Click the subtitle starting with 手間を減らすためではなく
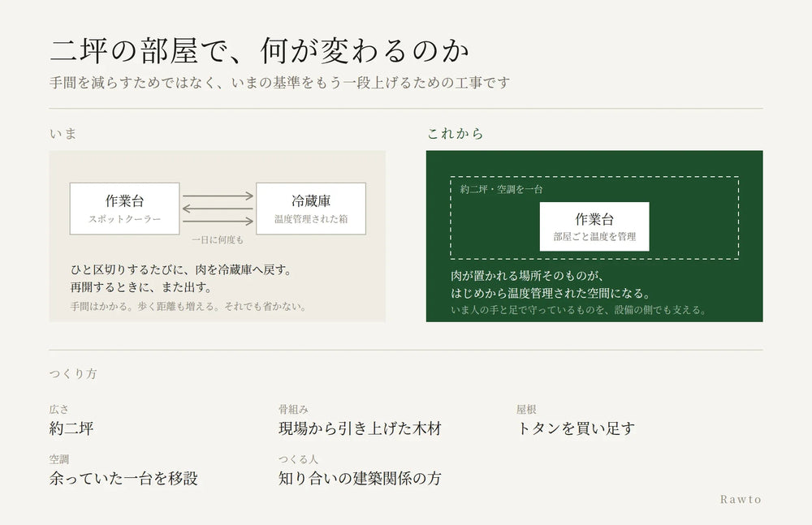The width and height of the screenshot is (812, 525). tap(279, 82)
